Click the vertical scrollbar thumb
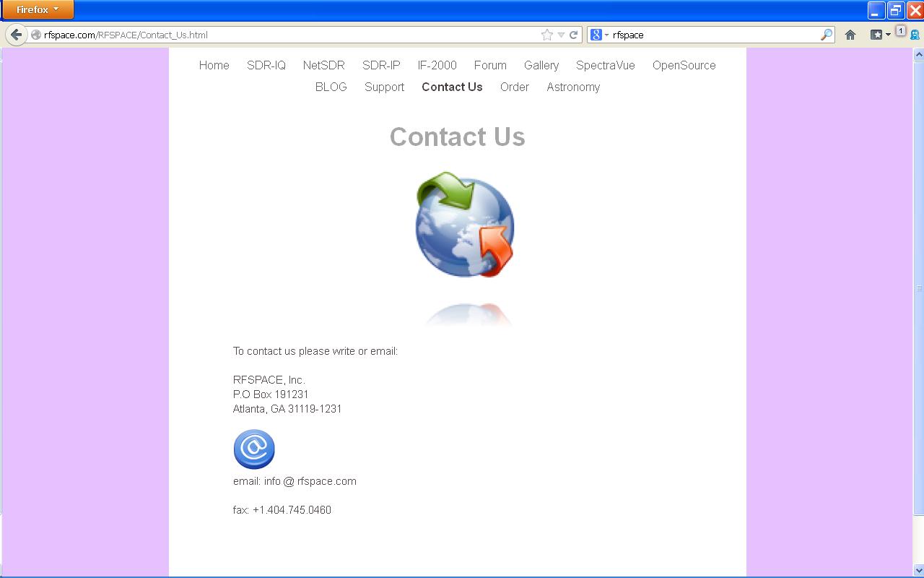 point(919,288)
